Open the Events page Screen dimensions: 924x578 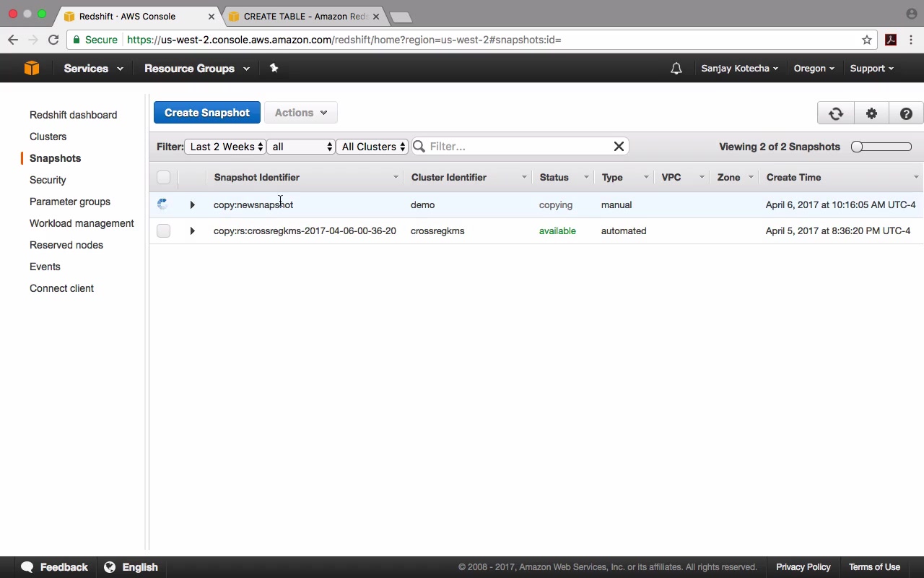click(45, 267)
